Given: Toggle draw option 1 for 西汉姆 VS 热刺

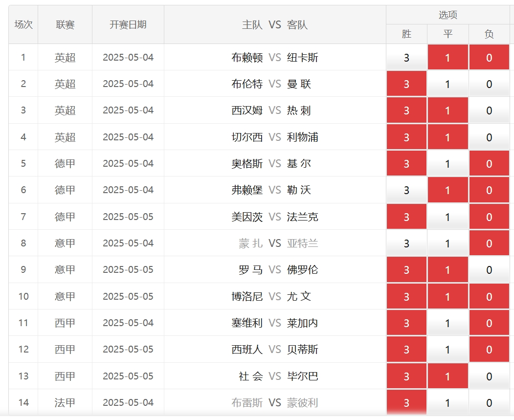Looking at the screenshot, I should coord(448,111).
